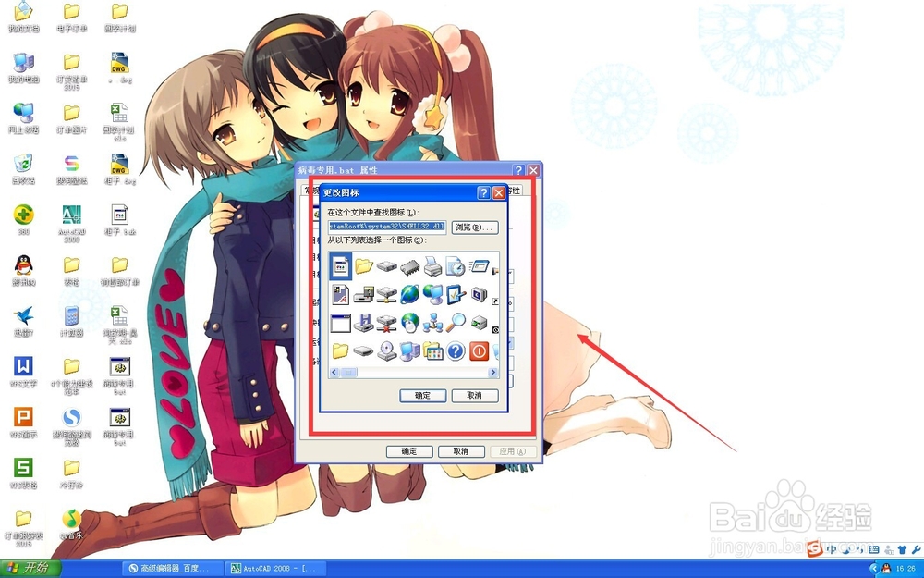Viewport: 924px width, 578px height.
Task: Choose the globe with monitor network icon
Action: (x=432, y=294)
